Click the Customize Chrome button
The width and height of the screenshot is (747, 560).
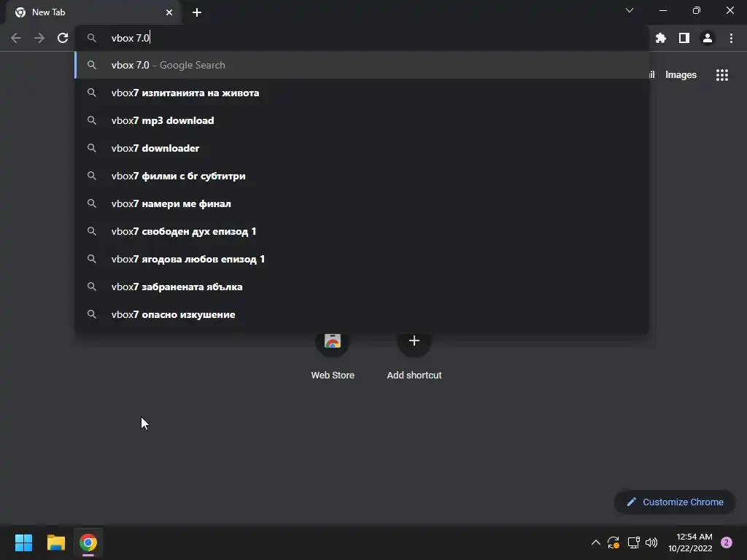(x=675, y=502)
